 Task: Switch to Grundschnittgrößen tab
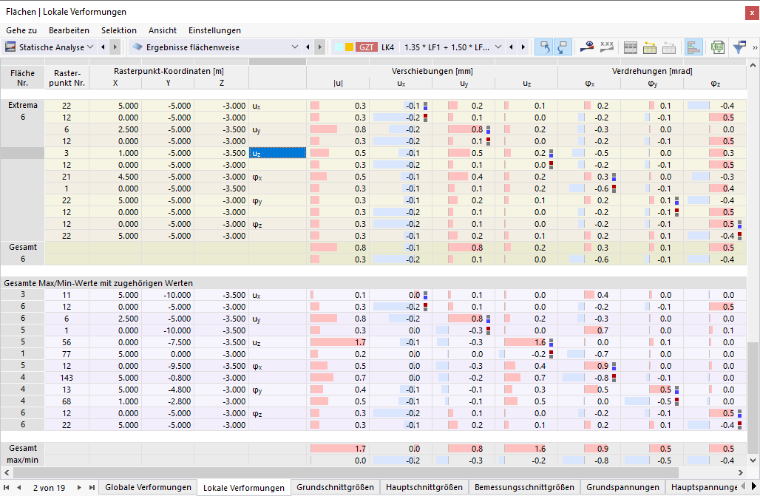(335, 487)
